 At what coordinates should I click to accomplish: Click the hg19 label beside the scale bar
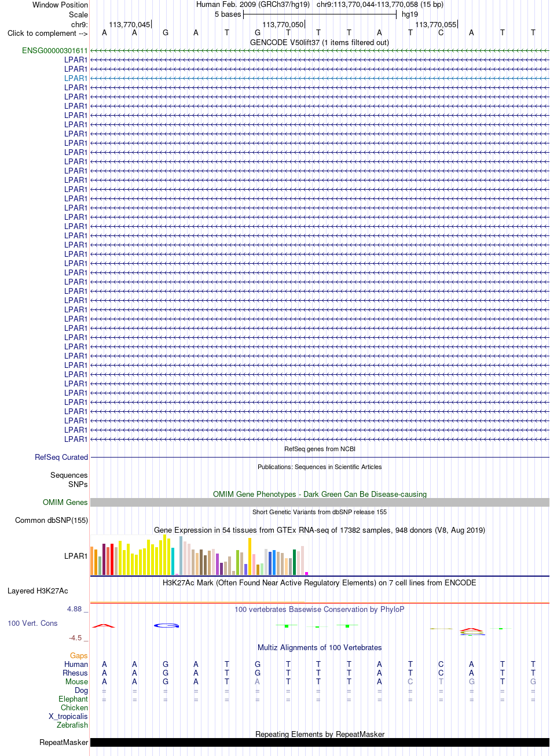pos(410,14)
